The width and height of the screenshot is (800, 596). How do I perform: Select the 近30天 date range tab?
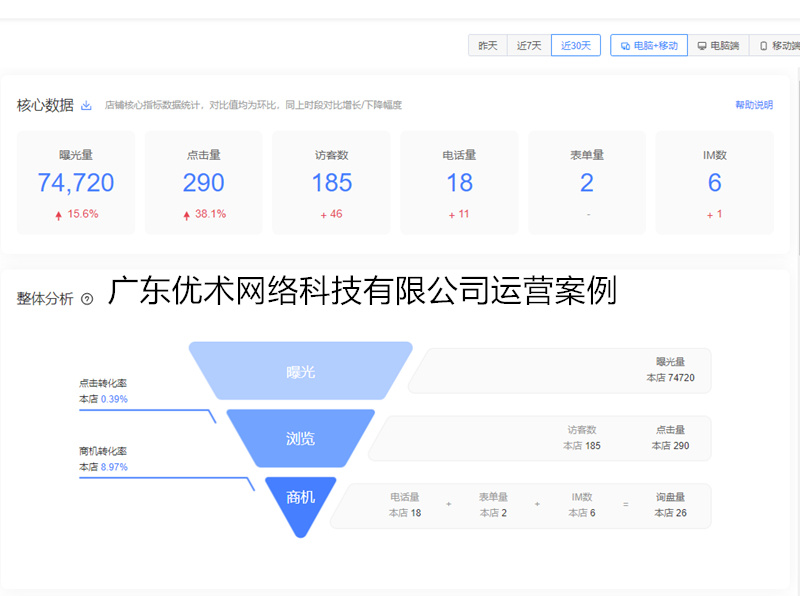pos(576,45)
